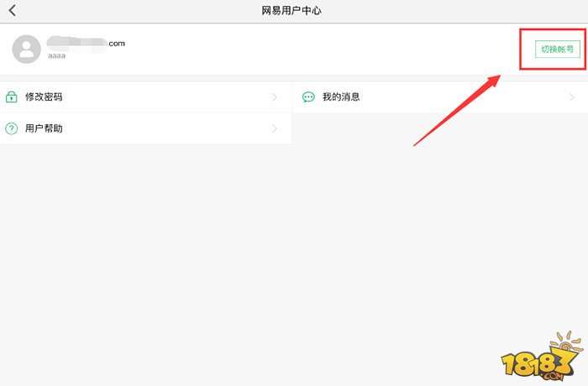Open the 用户帮助 row
This screenshot has height=386, width=588.
145,128
